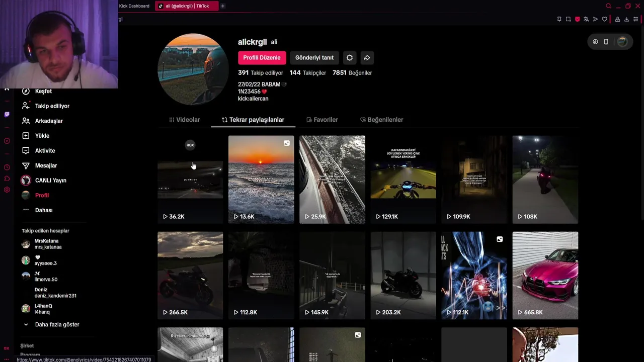
Task: Click the translate page icon
Action: pyautogui.click(x=586, y=19)
